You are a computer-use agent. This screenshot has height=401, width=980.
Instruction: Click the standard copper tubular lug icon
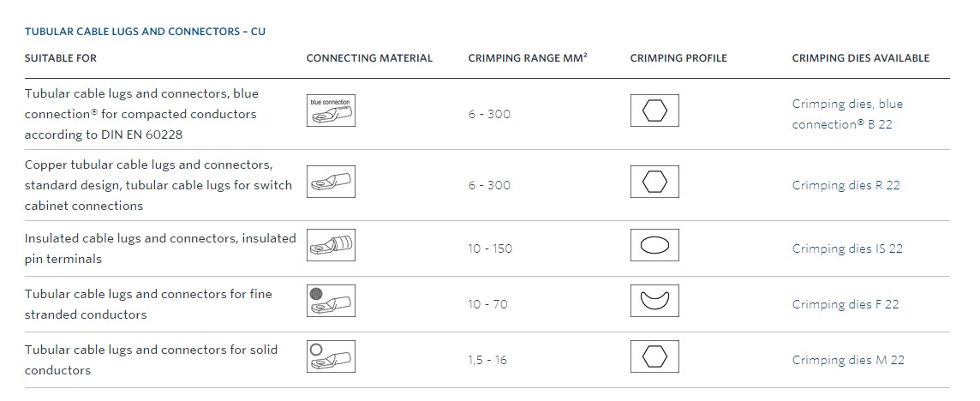[331, 182]
